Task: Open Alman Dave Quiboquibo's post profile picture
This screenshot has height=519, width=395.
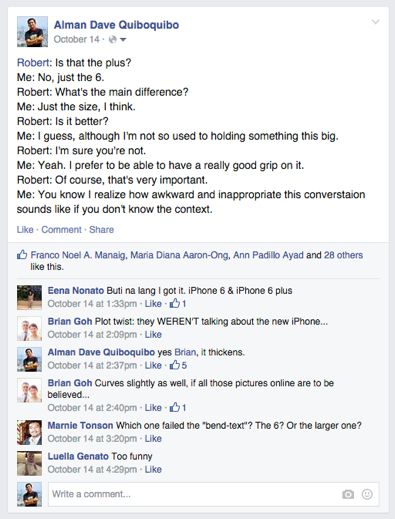Action: click(x=32, y=32)
